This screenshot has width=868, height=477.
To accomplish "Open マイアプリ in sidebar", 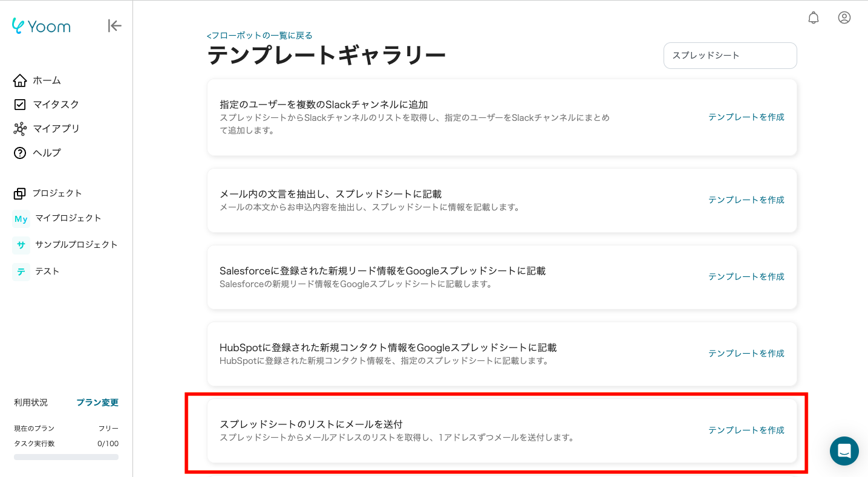I will [x=56, y=129].
